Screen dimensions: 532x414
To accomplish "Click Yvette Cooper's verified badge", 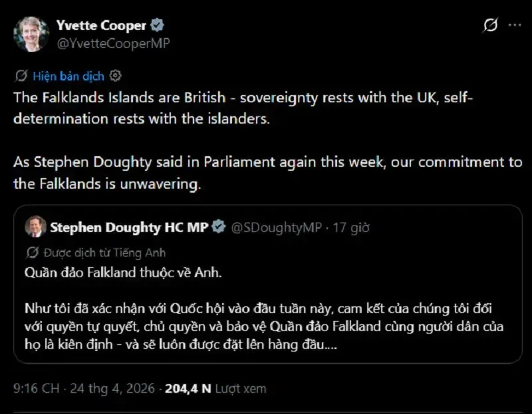I will (157, 25).
